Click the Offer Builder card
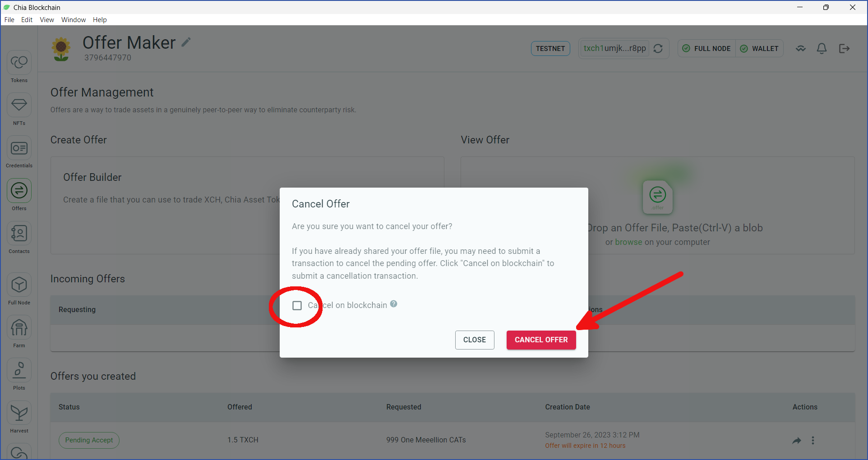868x460 pixels. point(247,206)
